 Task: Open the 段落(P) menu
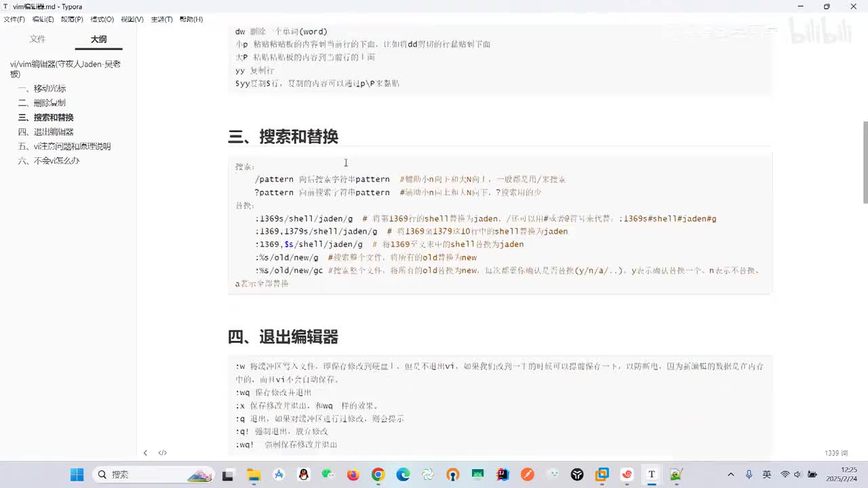coord(72,19)
